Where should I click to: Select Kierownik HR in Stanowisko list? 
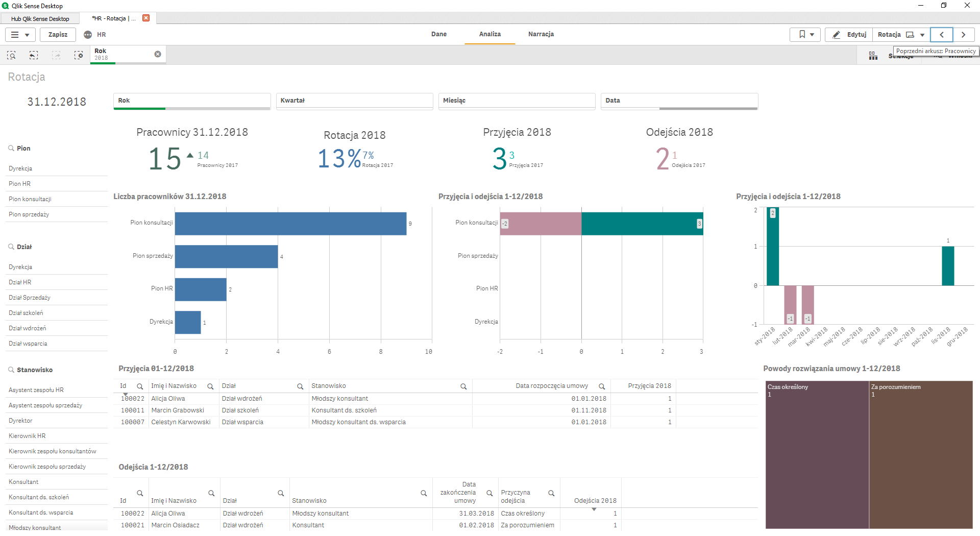[27, 436]
